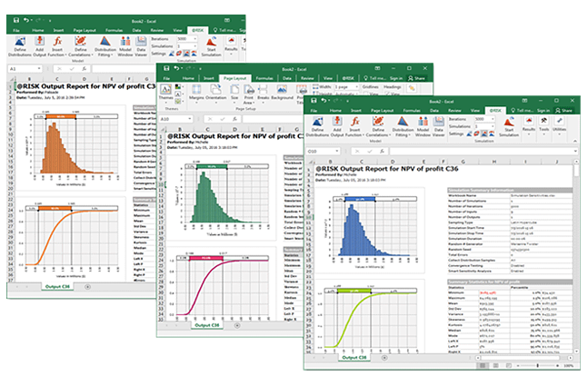Click blue histogram chart in front window
Viewport: 588px width, 386px height.
[369, 230]
